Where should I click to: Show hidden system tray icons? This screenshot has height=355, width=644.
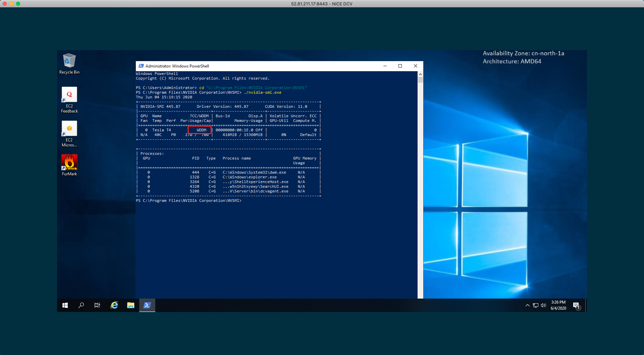(x=527, y=305)
